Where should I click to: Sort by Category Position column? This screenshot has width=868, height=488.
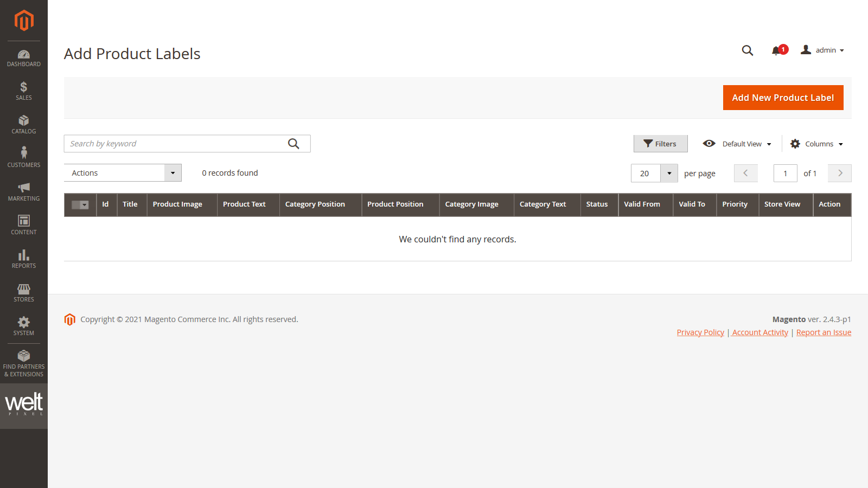320,204
